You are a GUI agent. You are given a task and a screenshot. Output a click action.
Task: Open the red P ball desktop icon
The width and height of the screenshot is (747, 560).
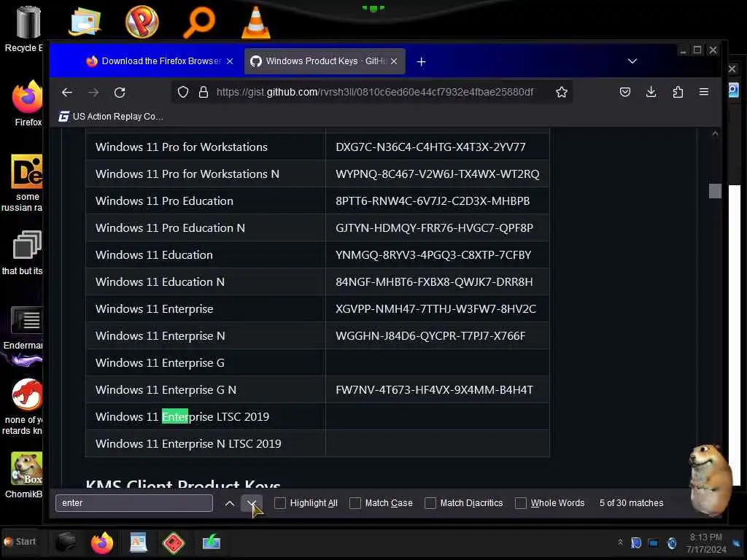[142, 22]
